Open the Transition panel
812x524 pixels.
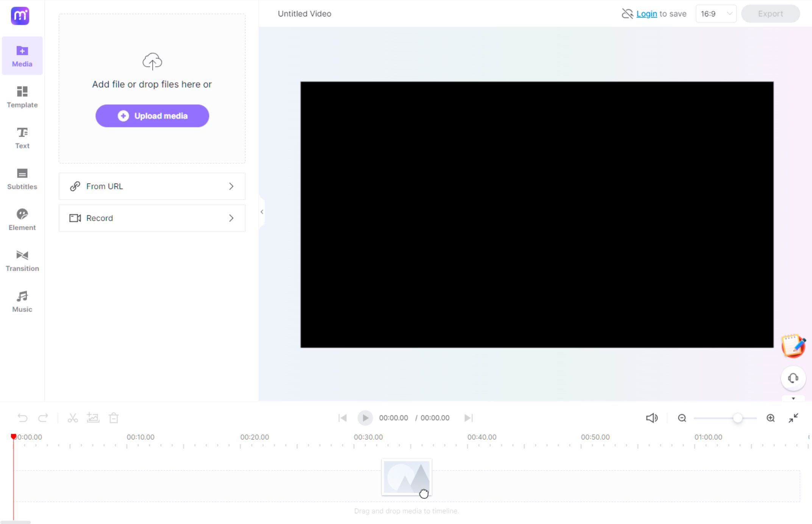coord(22,260)
